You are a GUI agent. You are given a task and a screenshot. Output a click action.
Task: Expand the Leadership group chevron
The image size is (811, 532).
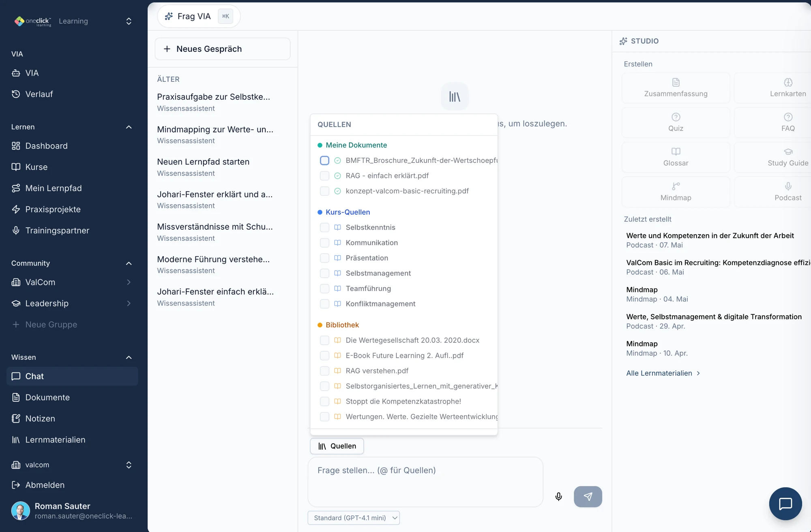click(x=129, y=303)
